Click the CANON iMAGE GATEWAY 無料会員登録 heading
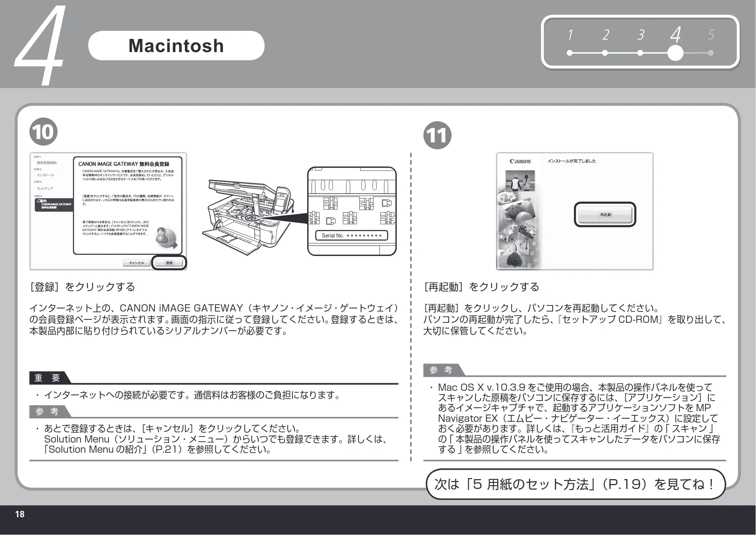Screen dimensions: 756x535 124,164
